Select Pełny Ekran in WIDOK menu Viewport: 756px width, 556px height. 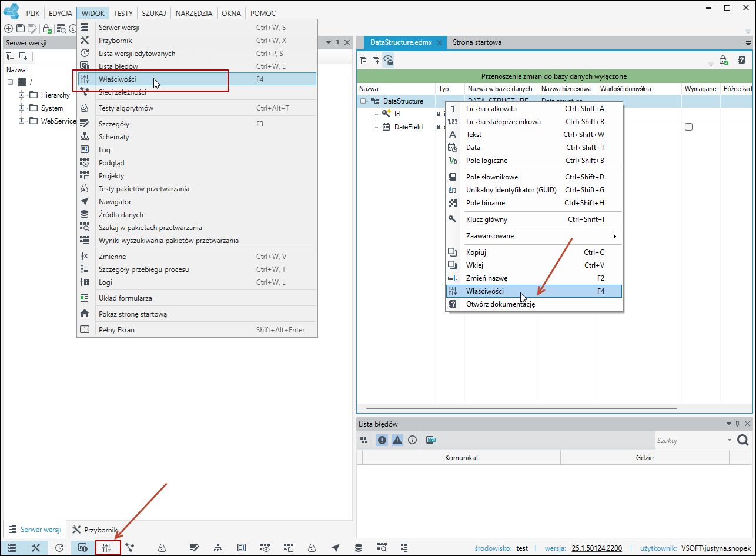pos(197,330)
